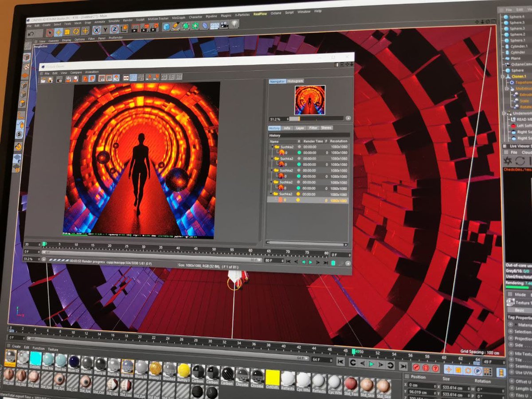Click the Picture Viewer timeline start marker
Screen dimensions: 532x399
tap(44, 244)
